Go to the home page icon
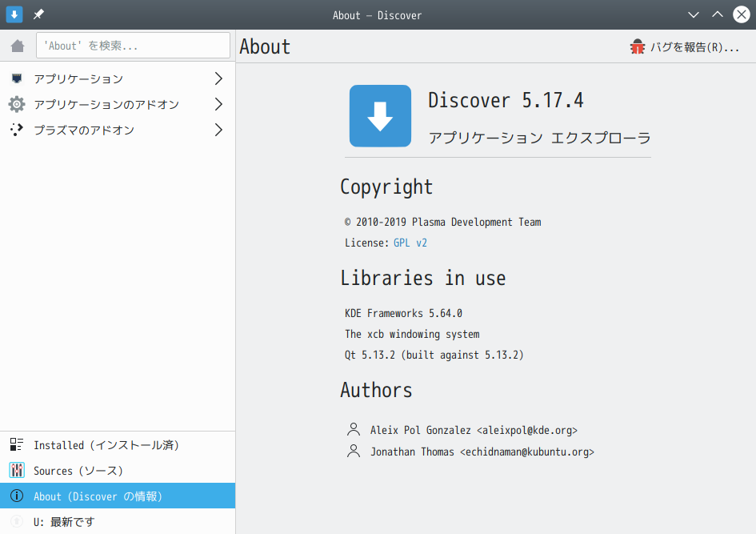The height and width of the screenshot is (534, 756). tap(18, 46)
